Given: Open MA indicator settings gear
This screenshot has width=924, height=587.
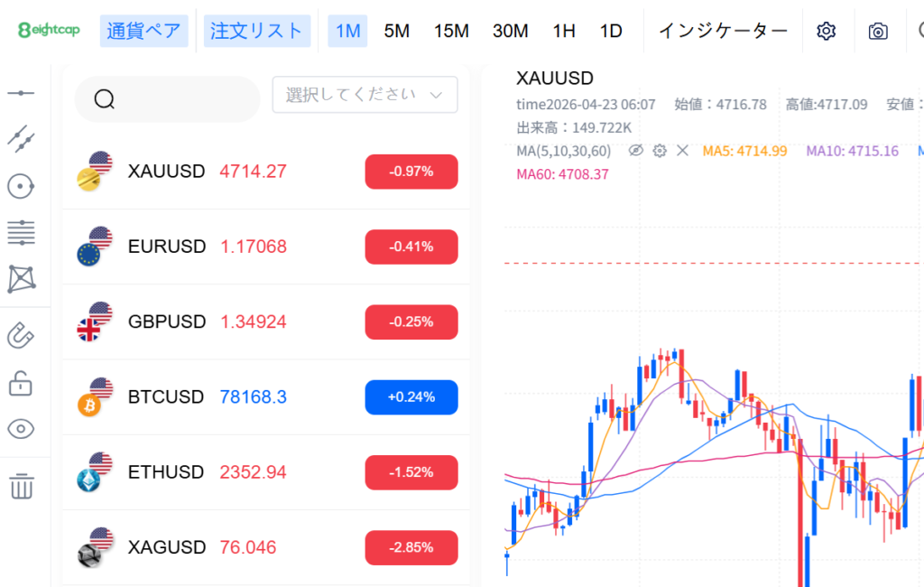Looking at the screenshot, I should click(660, 151).
